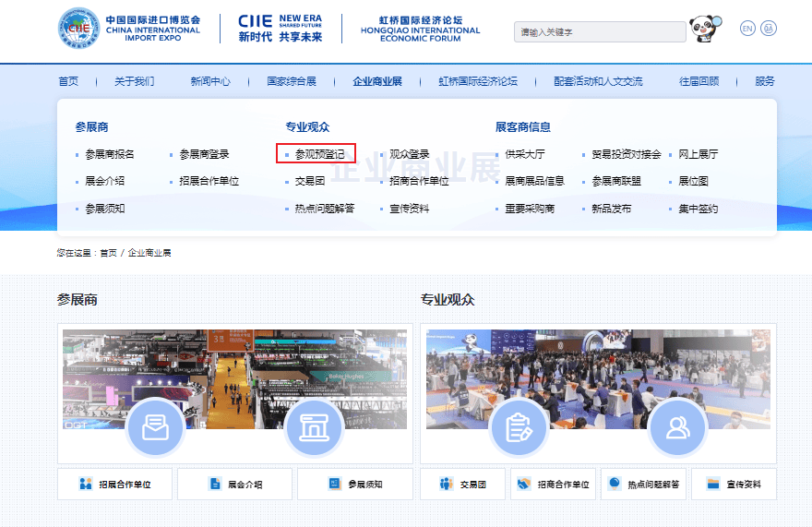The image size is (812, 527).
Task: Click the search keyword input field
Action: (599, 31)
